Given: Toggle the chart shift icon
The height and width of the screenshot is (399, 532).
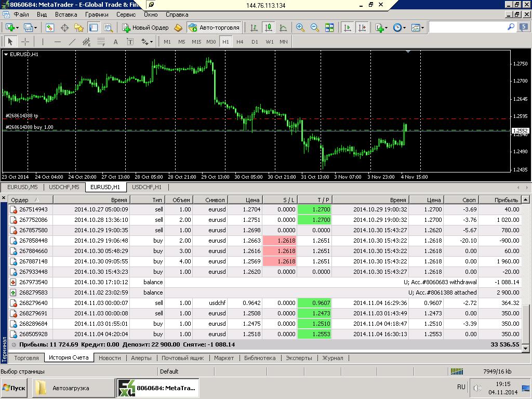Looking at the screenshot, I should (362, 28).
